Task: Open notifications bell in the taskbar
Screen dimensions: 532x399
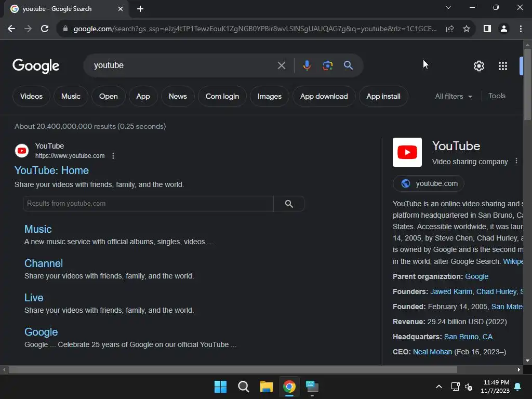Action: pos(518,387)
